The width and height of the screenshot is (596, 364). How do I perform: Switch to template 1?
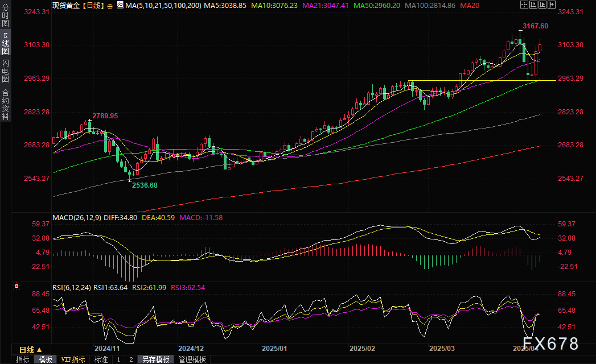point(118,359)
